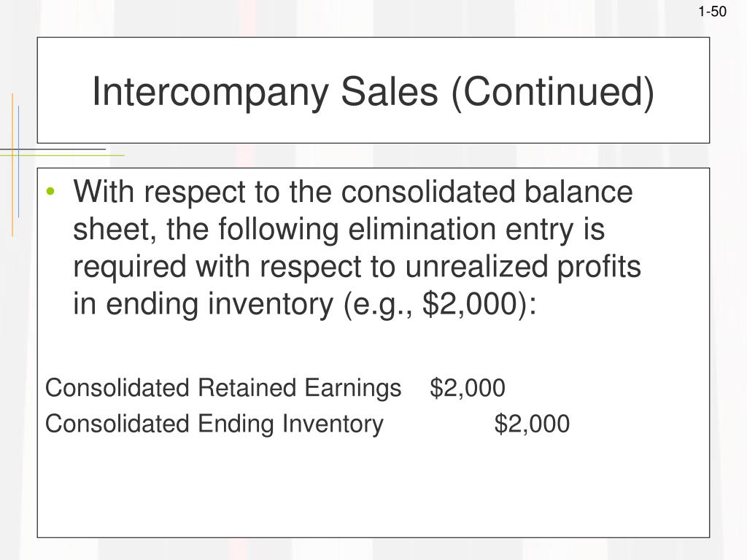This screenshot has height=560, width=747.
Task: Select the $2,000 debit amount
Action: click(468, 388)
